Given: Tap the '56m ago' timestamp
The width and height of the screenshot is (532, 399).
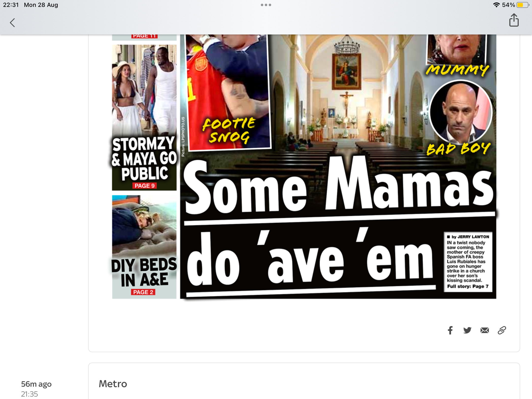Looking at the screenshot, I should point(36,384).
